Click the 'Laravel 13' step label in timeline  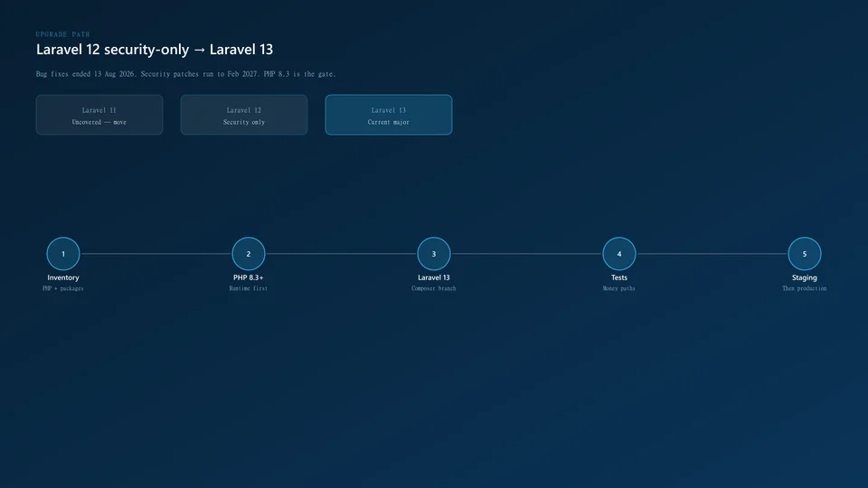click(x=434, y=277)
